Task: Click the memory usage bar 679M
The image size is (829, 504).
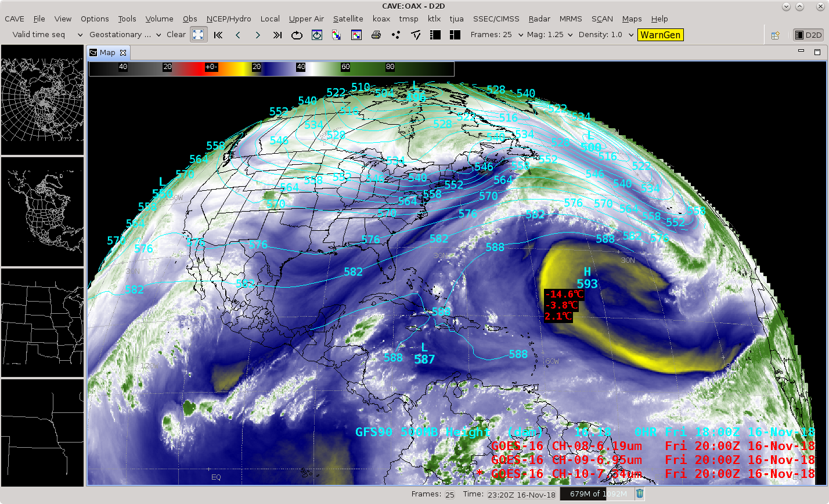Action: [596, 494]
